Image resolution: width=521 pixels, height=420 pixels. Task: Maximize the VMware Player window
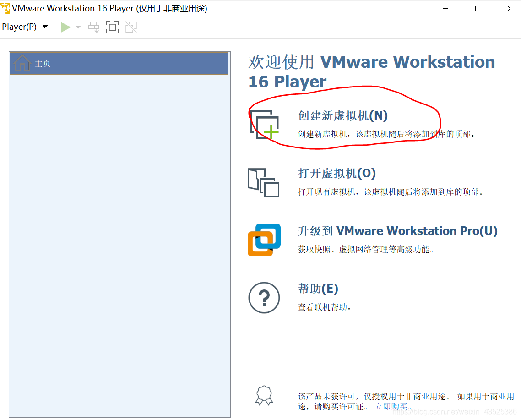[478, 8]
